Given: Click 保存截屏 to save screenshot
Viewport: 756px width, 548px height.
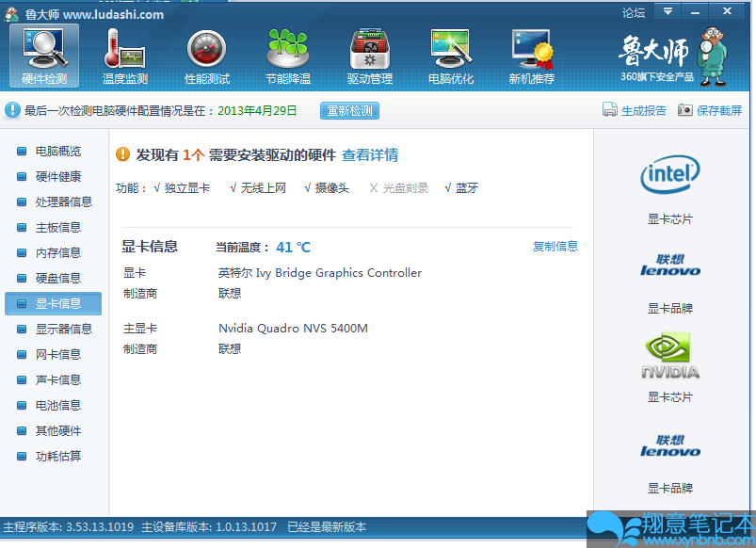Looking at the screenshot, I should tap(719, 110).
